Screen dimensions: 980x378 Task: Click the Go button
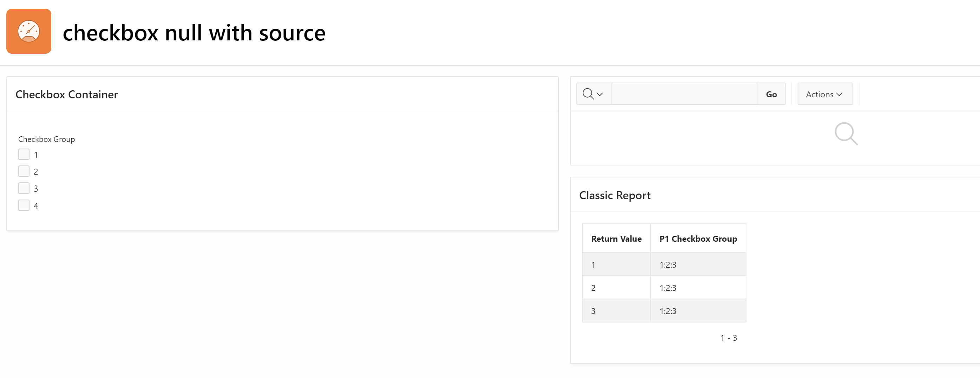771,94
